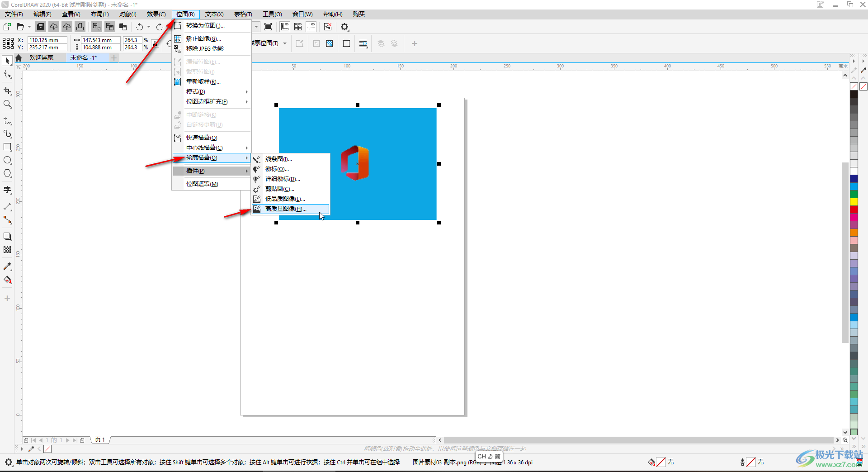The height and width of the screenshot is (472, 868).
Task: Toggle the Snap Off button
Action: 328,27
